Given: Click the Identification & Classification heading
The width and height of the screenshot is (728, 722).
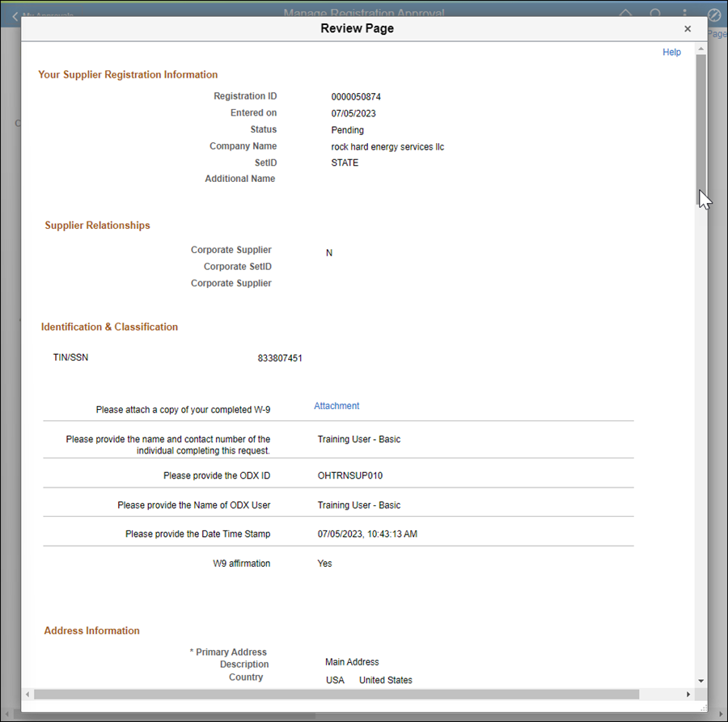Looking at the screenshot, I should (109, 327).
